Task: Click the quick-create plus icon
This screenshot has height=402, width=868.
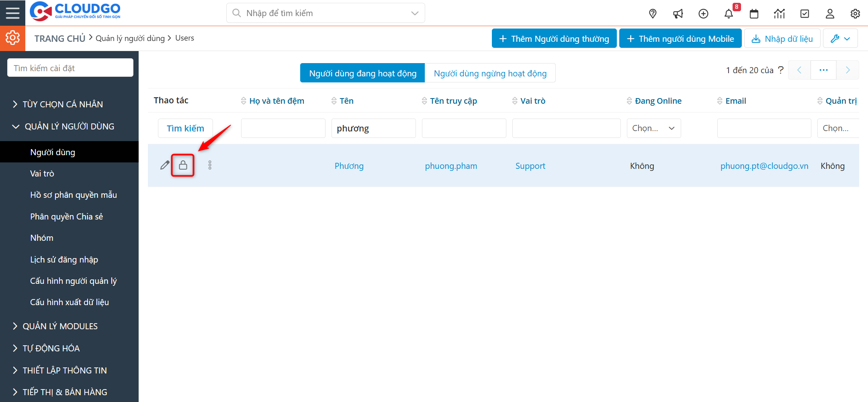Action: click(703, 13)
